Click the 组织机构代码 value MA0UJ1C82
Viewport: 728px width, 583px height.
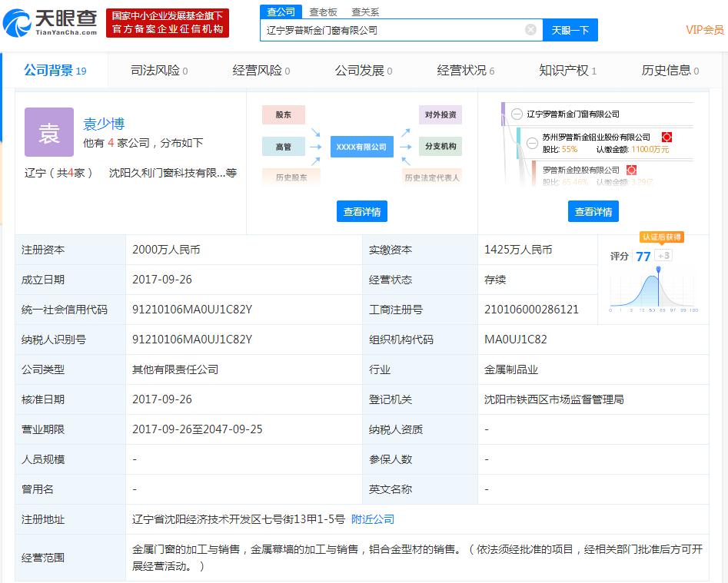point(515,340)
